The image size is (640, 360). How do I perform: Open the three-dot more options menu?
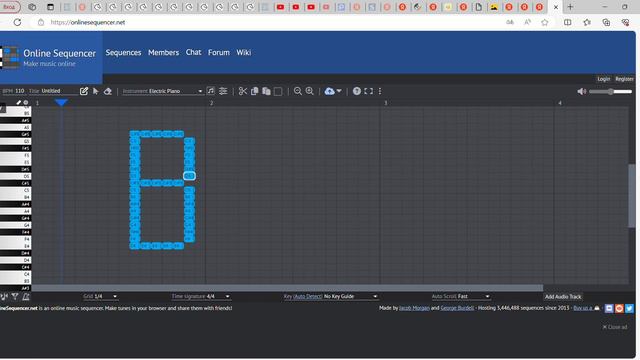pyautogui.click(x=380, y=91)
